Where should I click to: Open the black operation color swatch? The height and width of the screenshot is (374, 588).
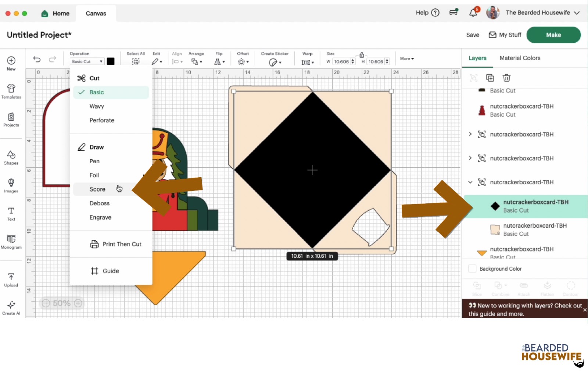tap(111, 61)
